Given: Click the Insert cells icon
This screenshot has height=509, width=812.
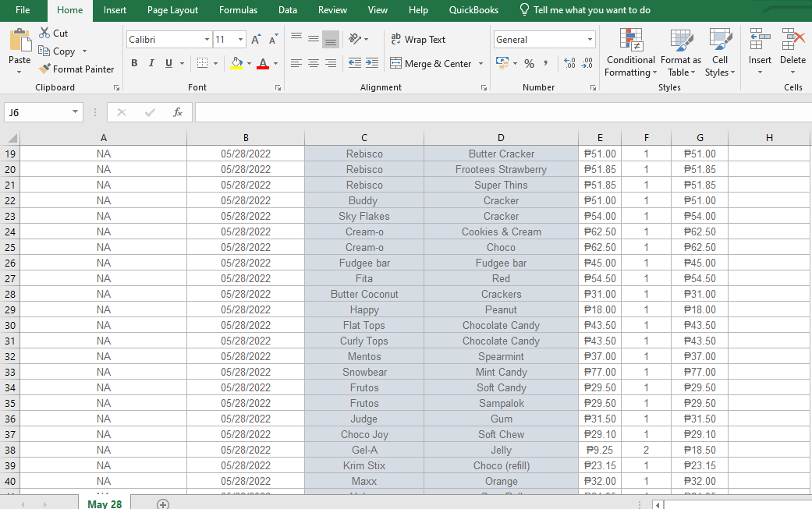Looking at the screenshot, I should [760, 39].
